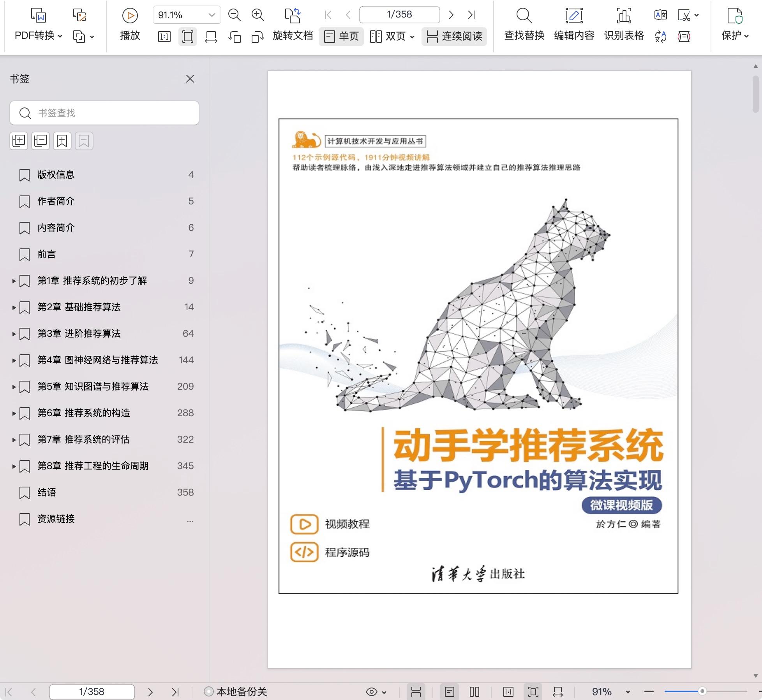
Task: Open 编辑内容 edit content tool
Action: pos(574,25)
